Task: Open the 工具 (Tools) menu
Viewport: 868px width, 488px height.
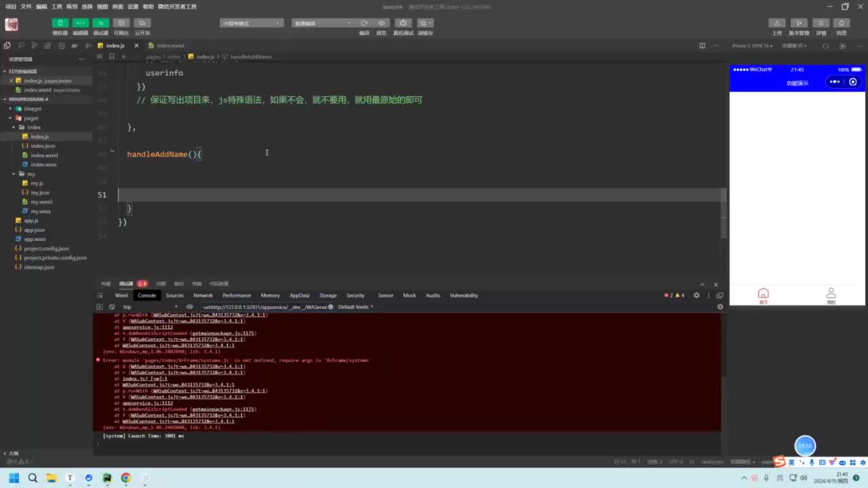Action: point(56,7)
